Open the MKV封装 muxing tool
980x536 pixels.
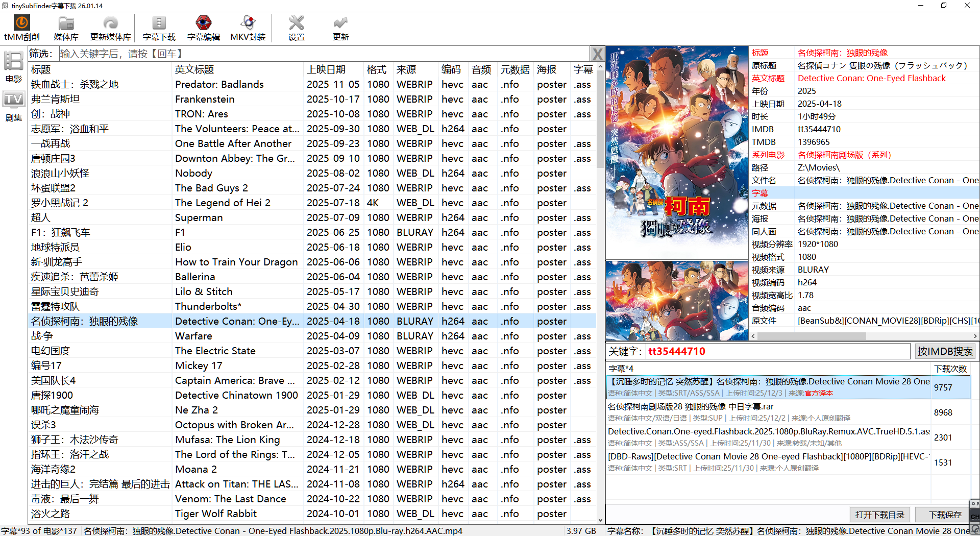pos(248,28)
